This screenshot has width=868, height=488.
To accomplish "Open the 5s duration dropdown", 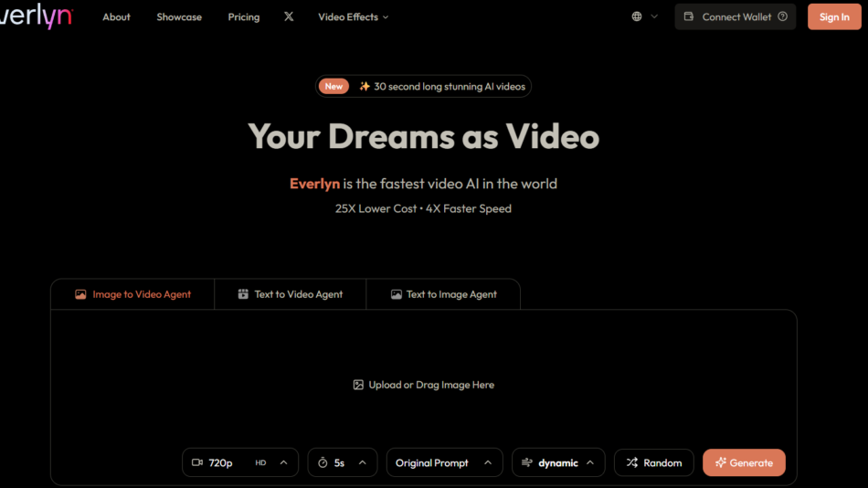I will click(342, 462).
